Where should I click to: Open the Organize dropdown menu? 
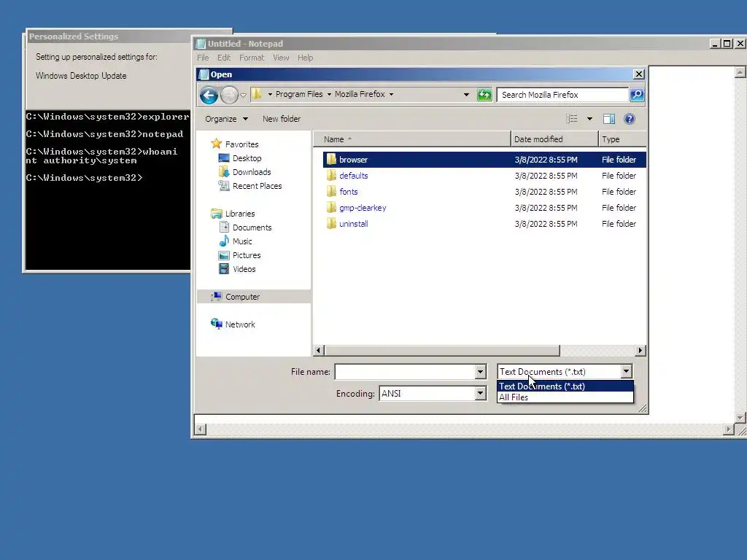point(226,119)
